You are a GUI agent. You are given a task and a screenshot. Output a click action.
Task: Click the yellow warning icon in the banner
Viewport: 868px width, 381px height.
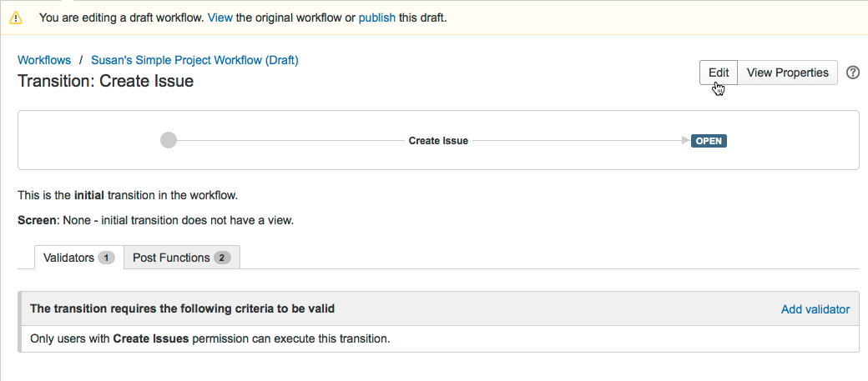pyautogui.click(x=16, y=18)
